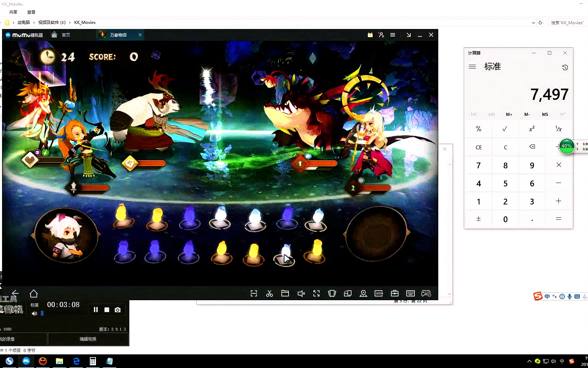Open the 查看 menu in Explorer

(x=31, y=12)
